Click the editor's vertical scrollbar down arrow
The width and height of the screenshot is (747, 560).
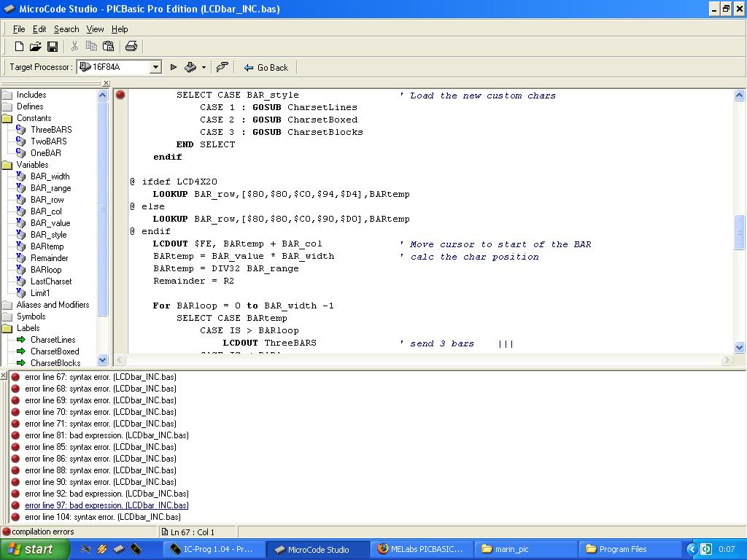pos(738,348)
